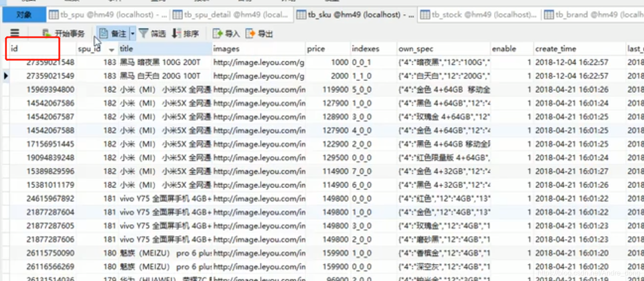Click the id column header
The image size is (644, 281).
[42, 49]
